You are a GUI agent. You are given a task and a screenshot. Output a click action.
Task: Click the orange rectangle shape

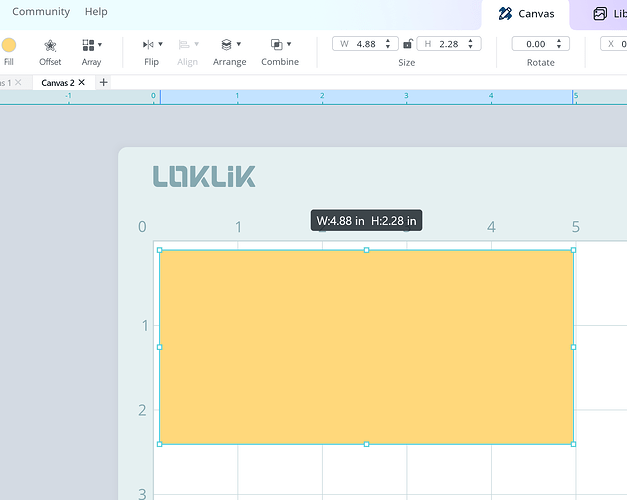coord(366,347)
